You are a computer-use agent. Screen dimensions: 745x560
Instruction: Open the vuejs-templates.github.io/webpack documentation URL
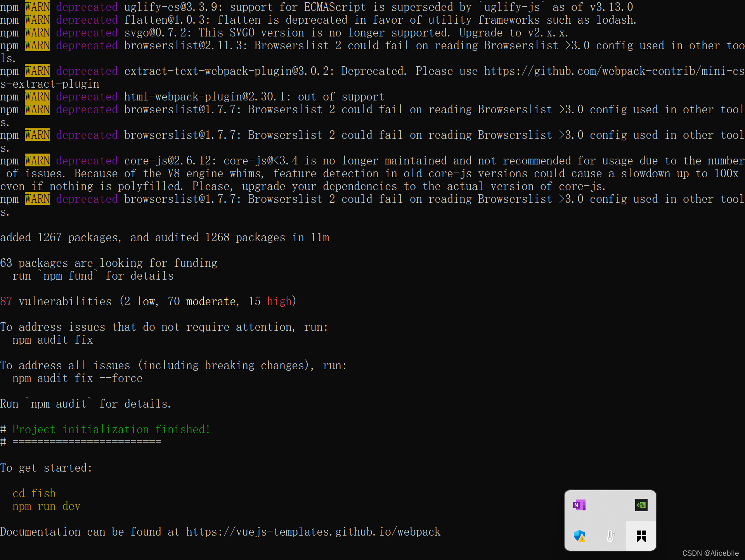313,532
